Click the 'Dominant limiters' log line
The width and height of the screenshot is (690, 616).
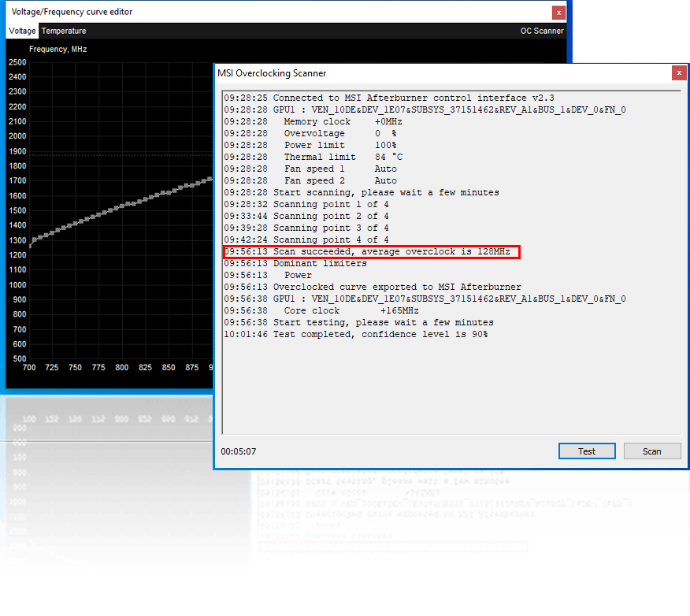295,264
